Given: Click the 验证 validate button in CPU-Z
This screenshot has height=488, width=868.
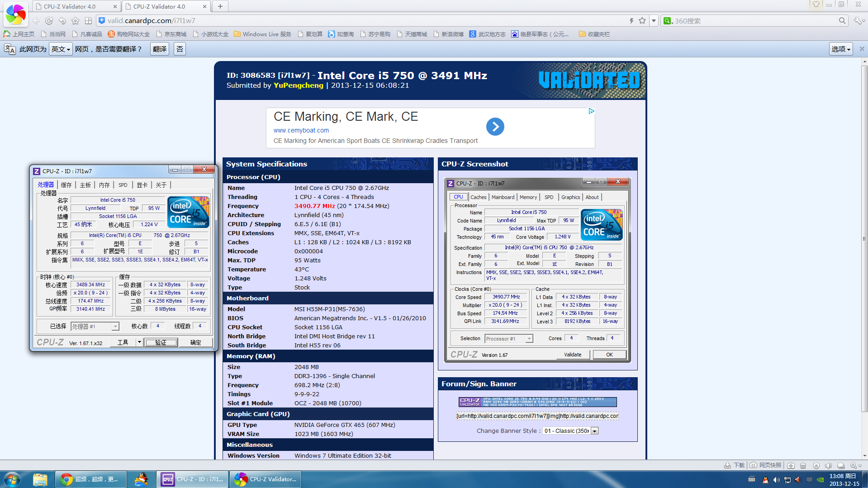Looking at the screenshot, I should click(161, 342).
